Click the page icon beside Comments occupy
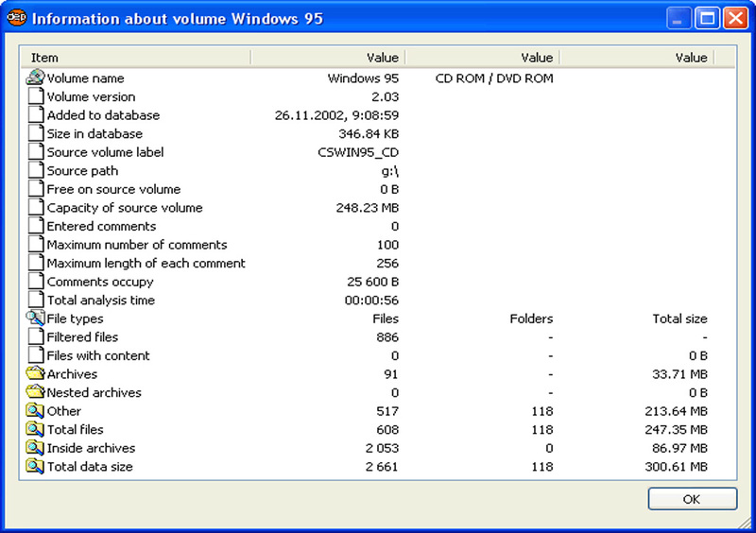This screenshot has width=756, height=533. pos(35,282)
